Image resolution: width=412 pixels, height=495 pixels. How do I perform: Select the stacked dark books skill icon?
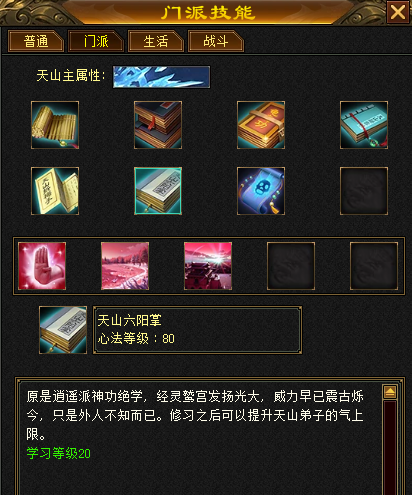point(158,125)
